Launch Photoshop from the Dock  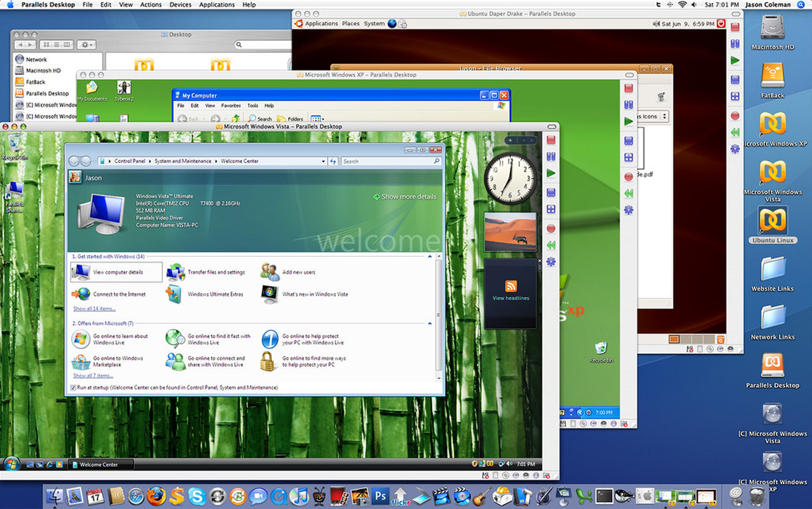click(x=380, y=496)
